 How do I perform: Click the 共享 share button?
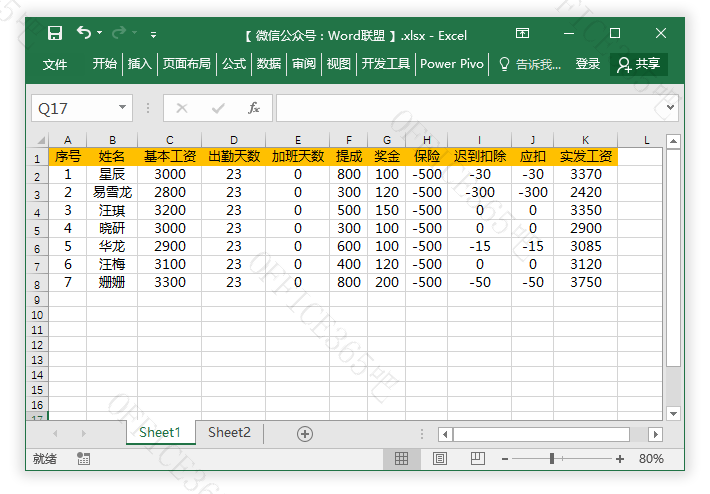638,64
